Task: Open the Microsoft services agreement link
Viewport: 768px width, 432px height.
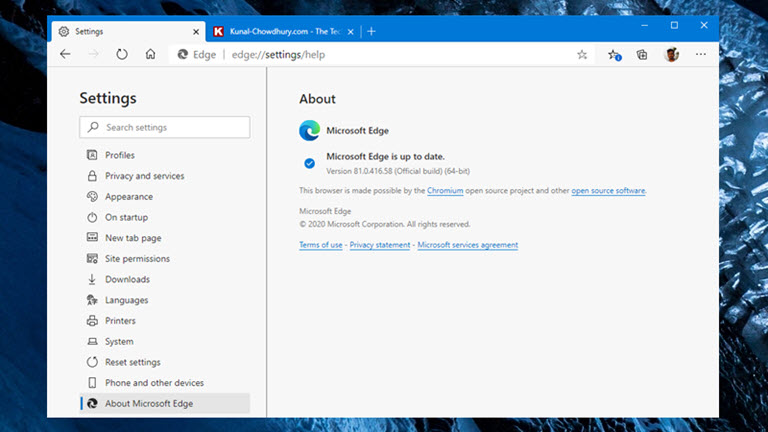Action: pos(468,245)
